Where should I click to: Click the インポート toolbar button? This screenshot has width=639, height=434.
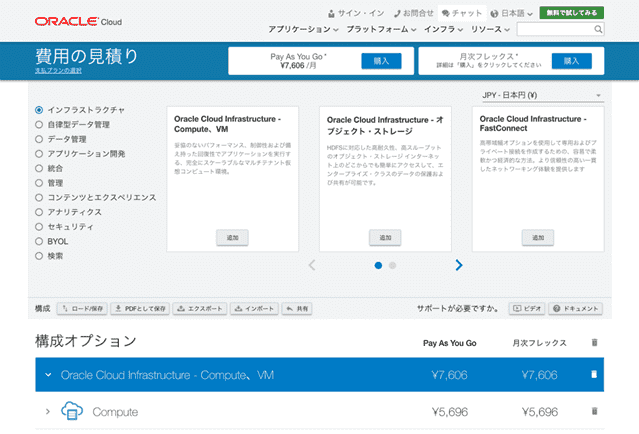point(255,309)
